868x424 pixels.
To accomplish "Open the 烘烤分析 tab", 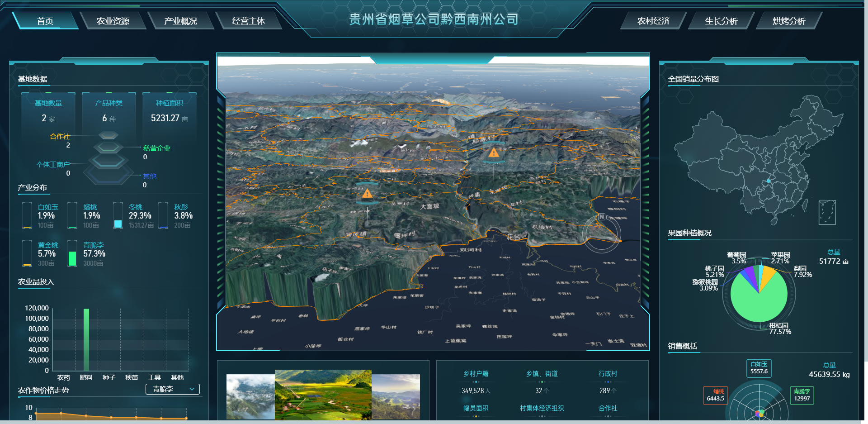I will (x=789, y=21).
